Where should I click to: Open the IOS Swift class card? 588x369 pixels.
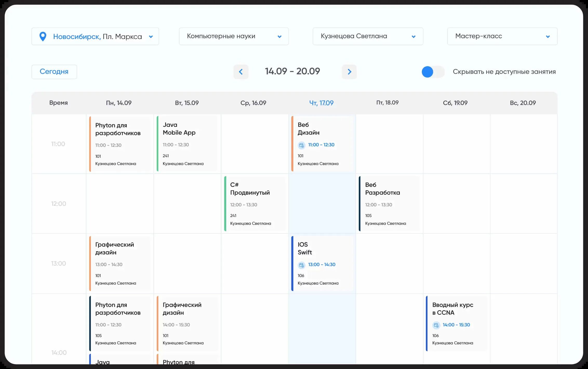click(x=322, y=263)
